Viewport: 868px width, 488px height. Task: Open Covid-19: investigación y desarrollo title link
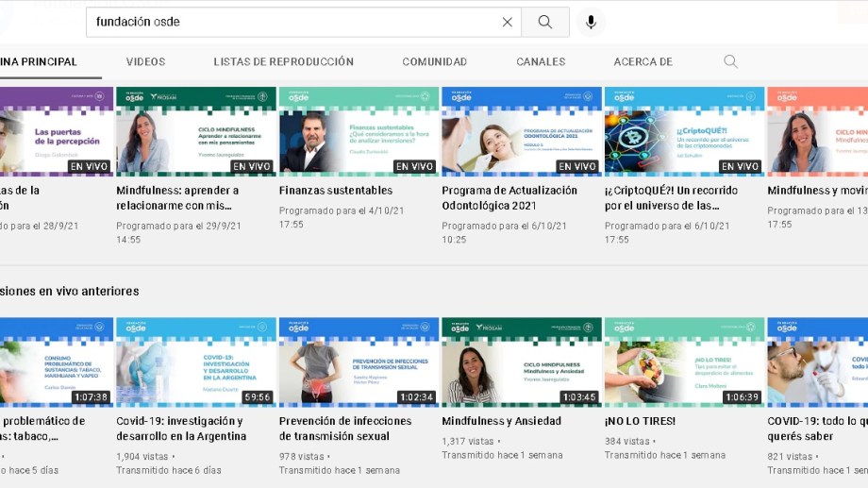tap(181, 429)
